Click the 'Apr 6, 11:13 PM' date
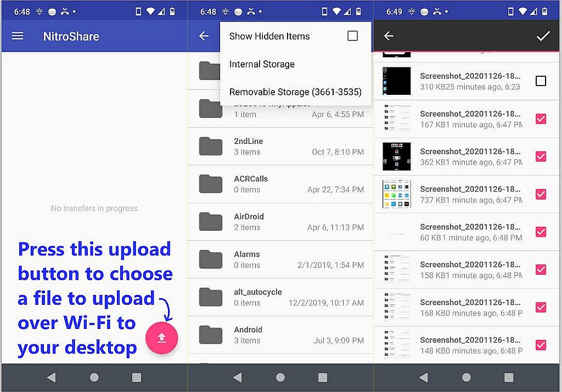The image size is (562, 392). (x=335, y=228)
